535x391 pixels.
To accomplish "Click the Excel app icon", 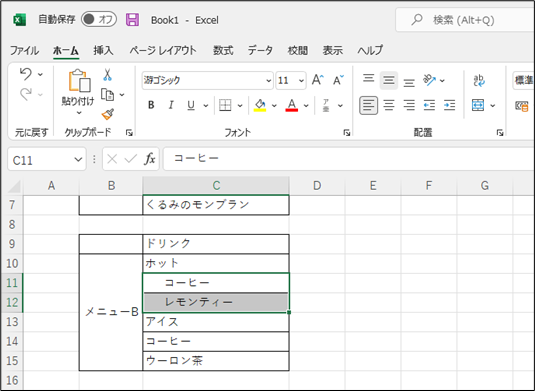I will click(19, 20).
